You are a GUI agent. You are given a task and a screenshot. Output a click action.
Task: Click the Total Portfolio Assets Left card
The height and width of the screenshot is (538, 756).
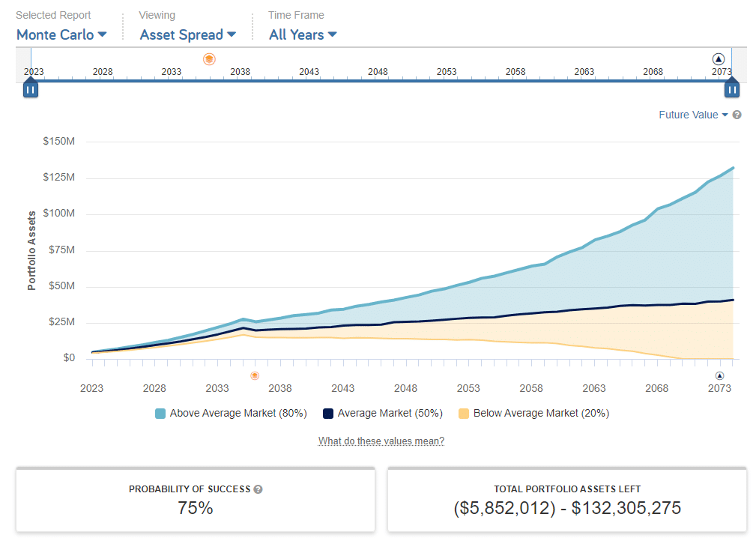(566, 500)
